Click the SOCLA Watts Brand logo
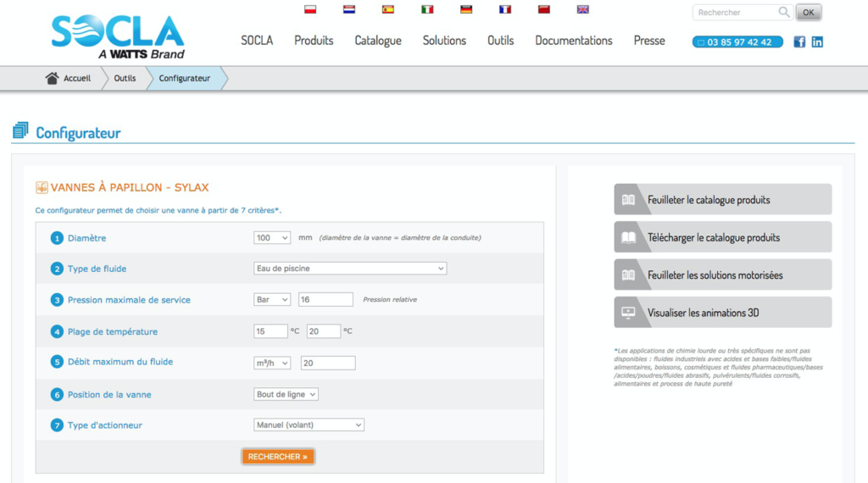The image size is (868, 483). [x=118, y=36]
